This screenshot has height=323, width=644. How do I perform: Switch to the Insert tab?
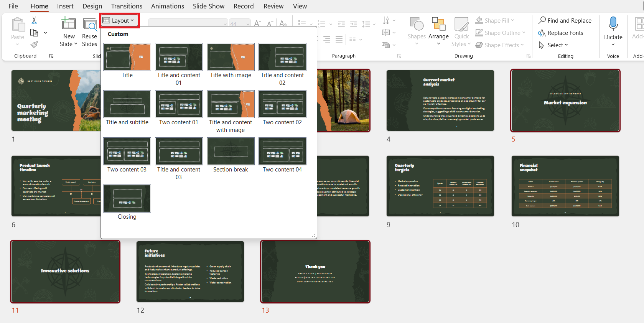pos(65,6)
